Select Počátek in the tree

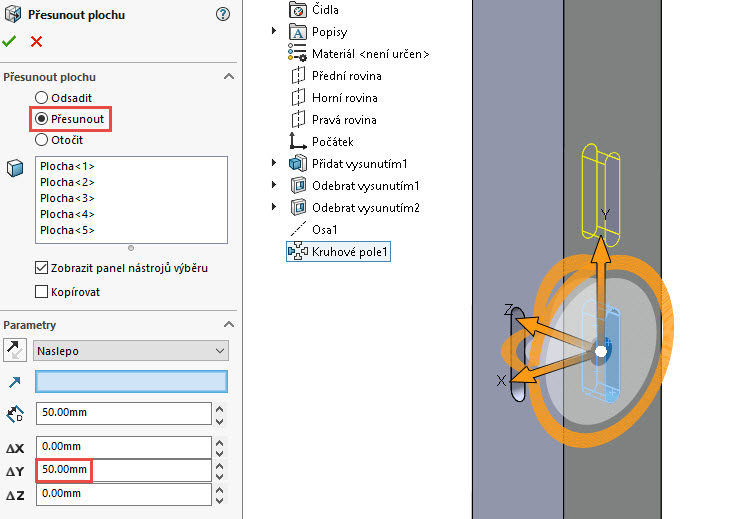(332, 142)
